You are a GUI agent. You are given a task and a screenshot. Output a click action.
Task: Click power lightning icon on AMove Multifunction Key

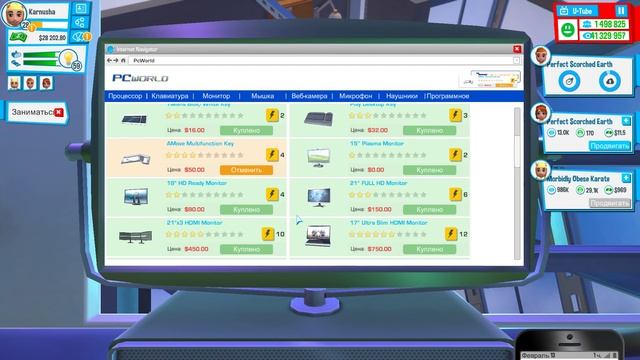click(x=272, y=155)
